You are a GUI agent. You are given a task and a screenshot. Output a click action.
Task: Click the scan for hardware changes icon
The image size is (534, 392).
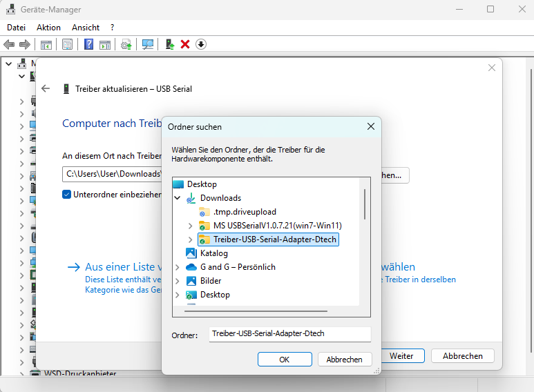148,44
